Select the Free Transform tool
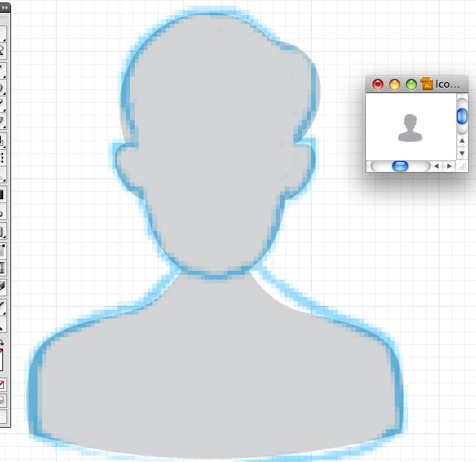Screen dimensions: 476x462 (x=2, y=158)
